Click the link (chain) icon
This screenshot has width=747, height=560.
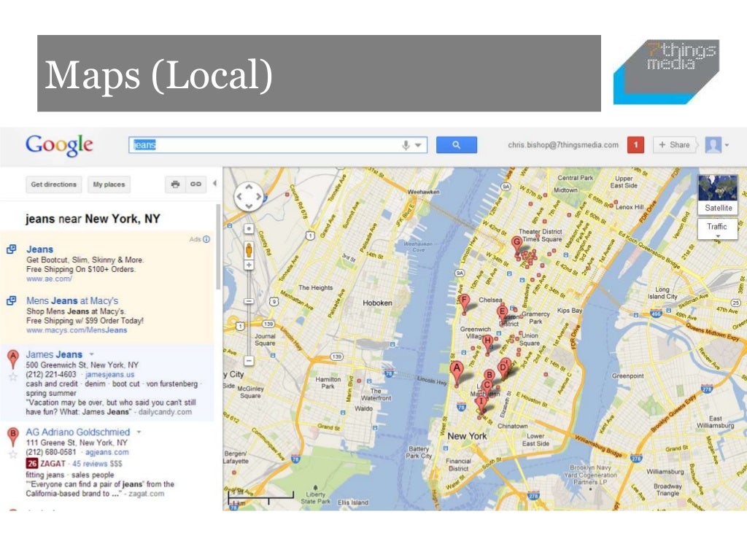(x=196, y=184)
